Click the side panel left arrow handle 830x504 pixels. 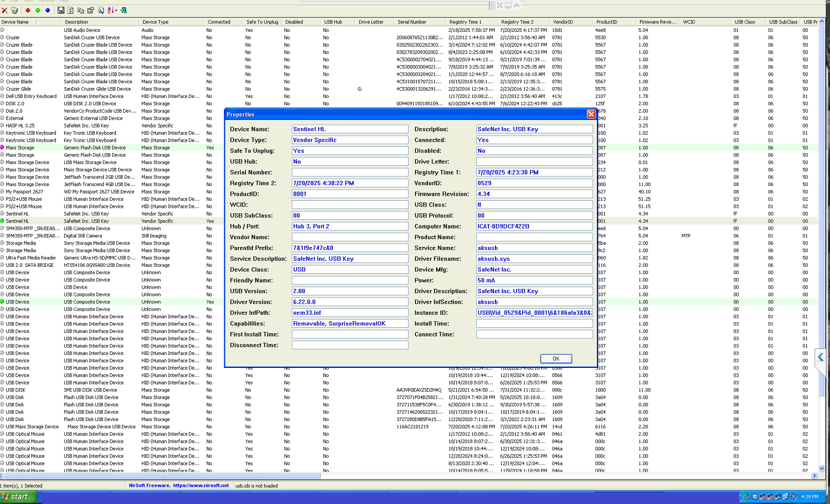(x=820, y=357)
